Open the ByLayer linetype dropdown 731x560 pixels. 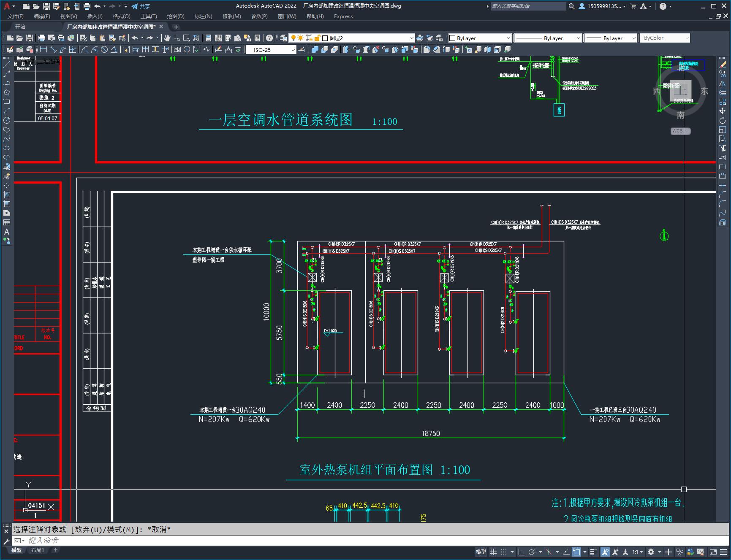(548, 38)
